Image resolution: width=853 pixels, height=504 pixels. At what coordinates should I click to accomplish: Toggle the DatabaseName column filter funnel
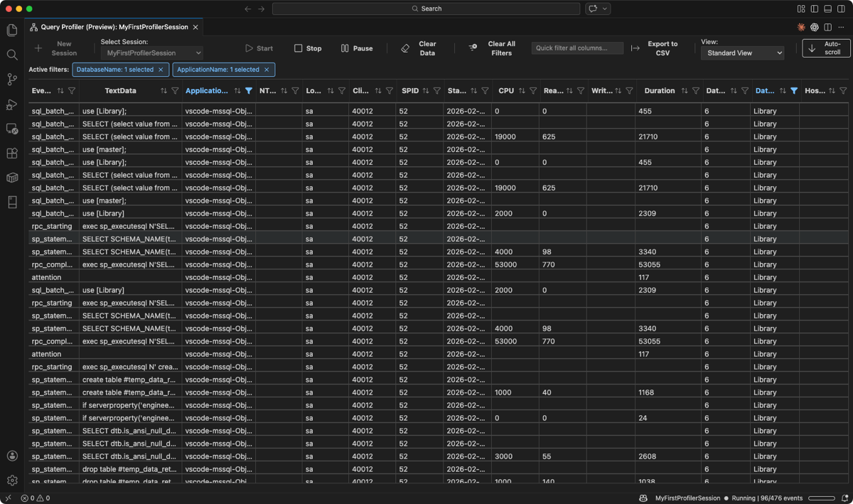pos(794,91)
